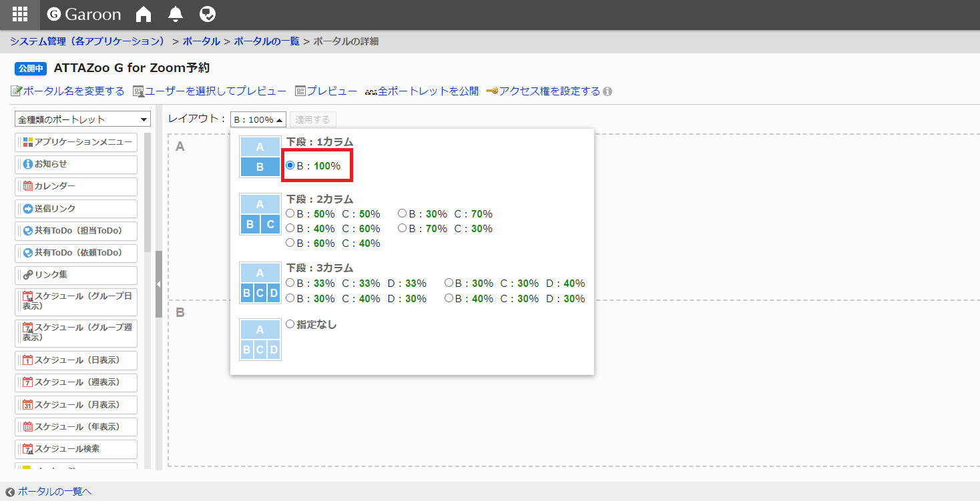
Task: Select the B:100% radio button
Action: click(x=290, y=165)
